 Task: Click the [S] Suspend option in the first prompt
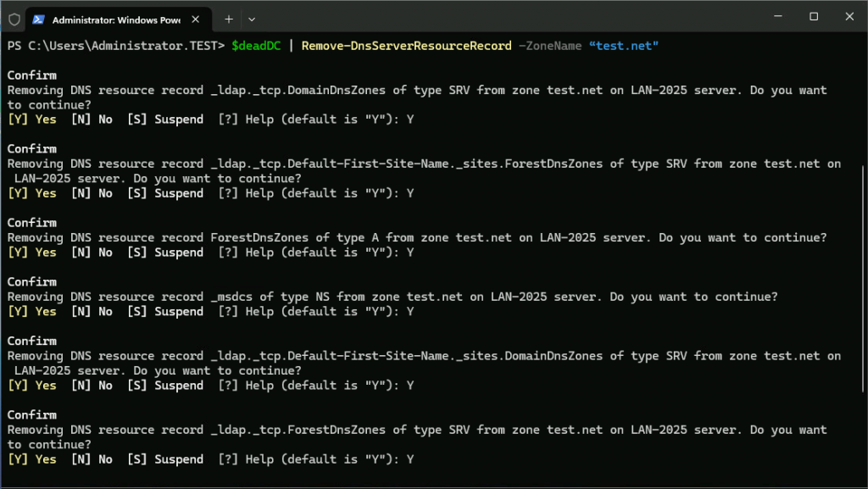click(166, 119)
